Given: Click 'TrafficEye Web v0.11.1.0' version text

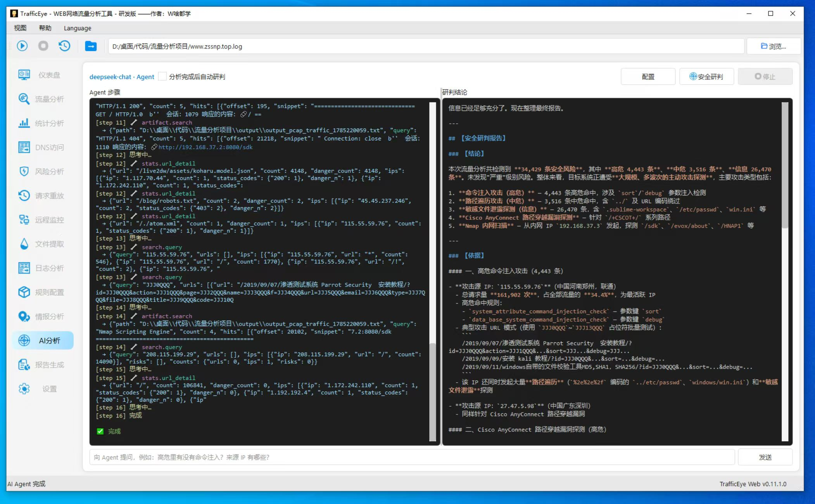Looking at the screenshot, I should (x=753, y=484).
